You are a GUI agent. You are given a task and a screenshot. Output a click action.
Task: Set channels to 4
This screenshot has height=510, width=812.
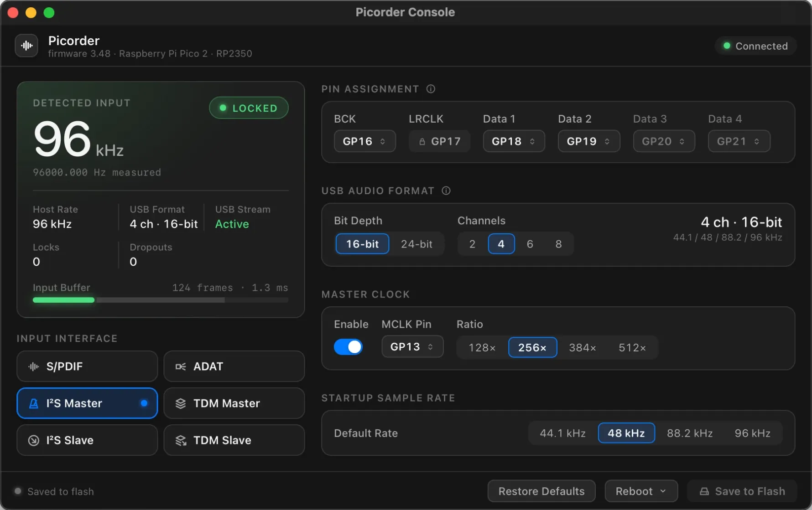tap(501, 244)
